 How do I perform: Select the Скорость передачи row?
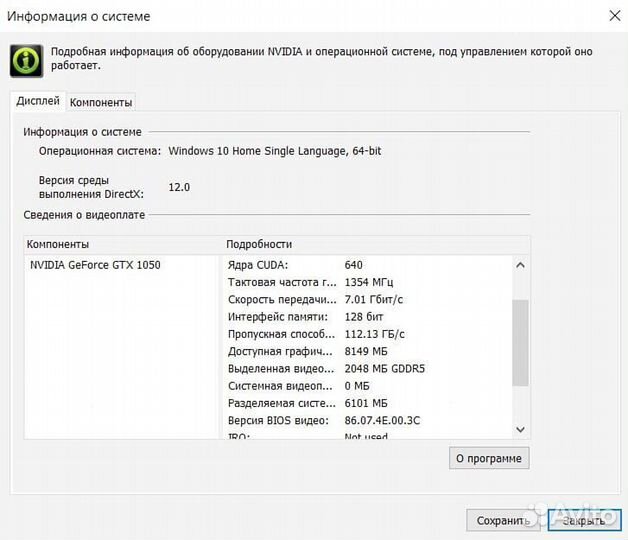(368, 300)
